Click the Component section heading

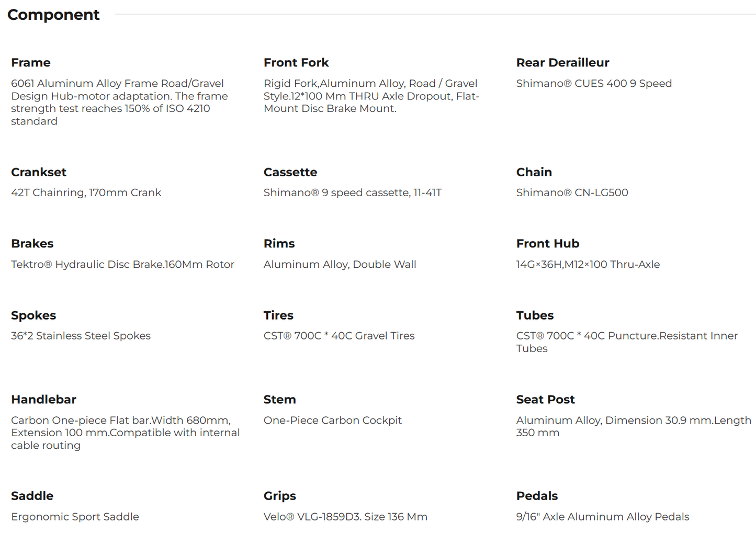pyautogui.click(x=53, y=15)
